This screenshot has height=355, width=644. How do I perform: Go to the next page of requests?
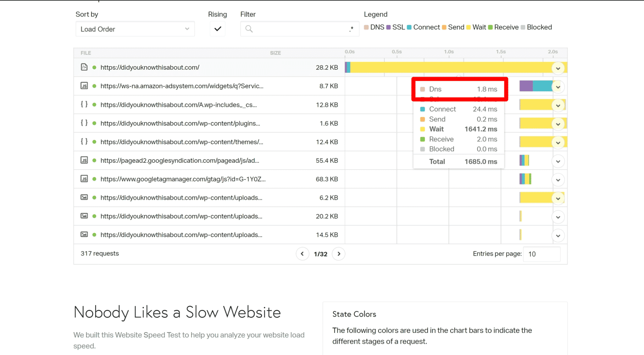(x=339, y=254)
